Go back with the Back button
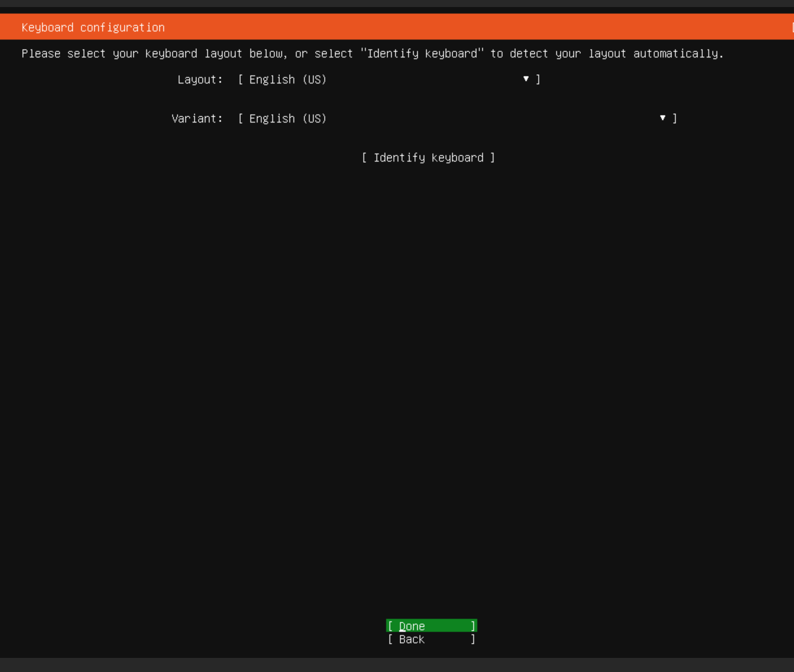 pyautogui.click(x=432, y=639)
